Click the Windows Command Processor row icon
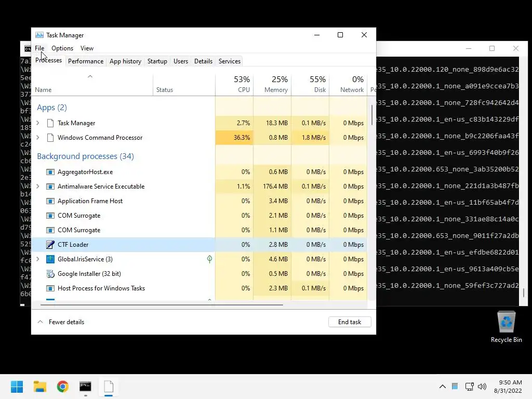 coord(50,137)
